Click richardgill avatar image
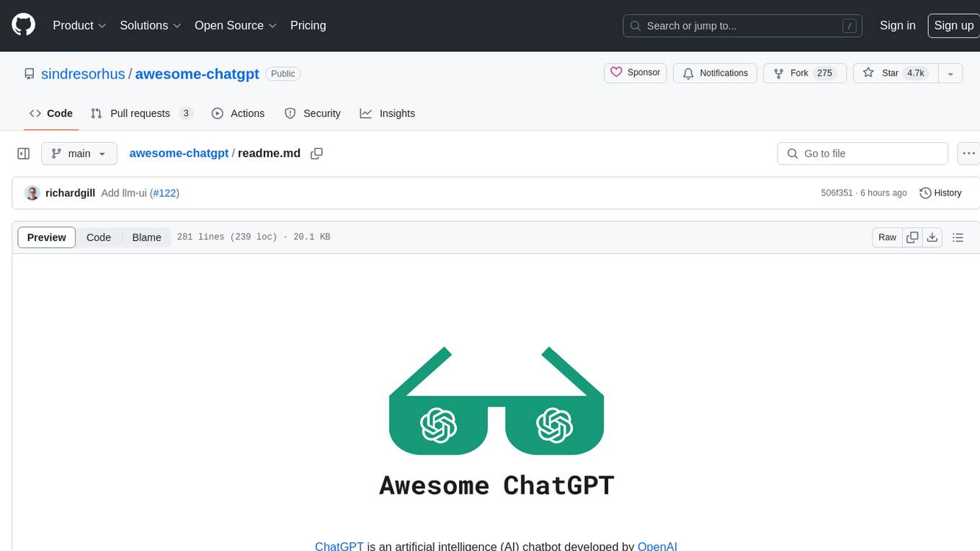 coord(32,193)
